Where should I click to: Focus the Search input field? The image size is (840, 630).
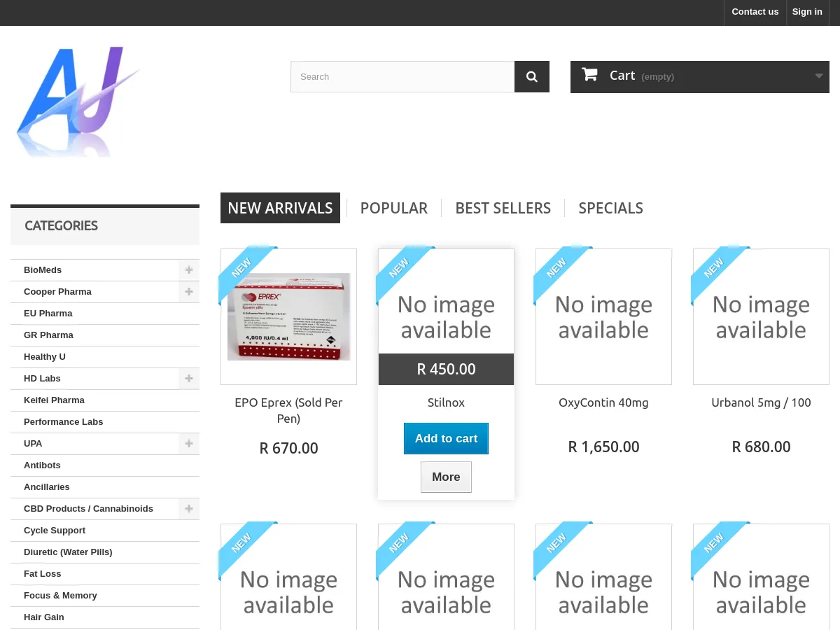402,77
